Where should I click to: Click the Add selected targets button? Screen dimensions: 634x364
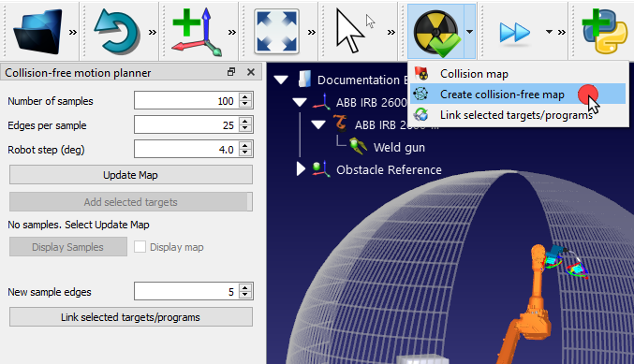coord(131,201)
